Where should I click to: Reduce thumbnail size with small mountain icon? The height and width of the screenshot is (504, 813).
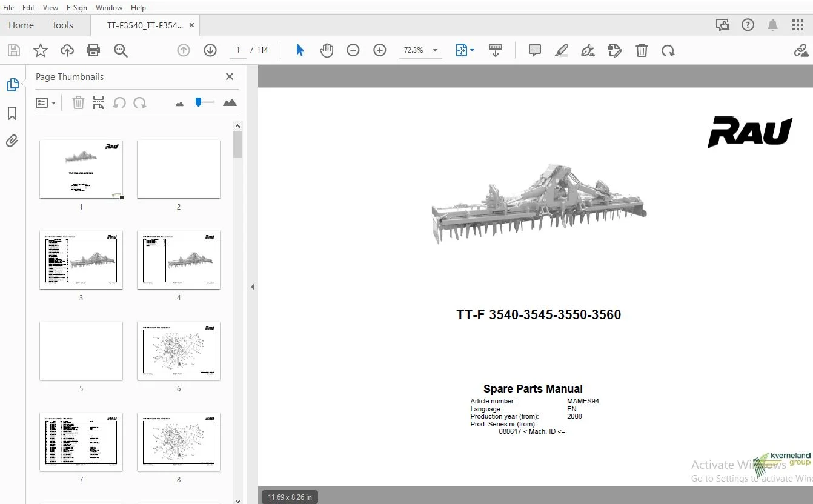coord(179,104)
